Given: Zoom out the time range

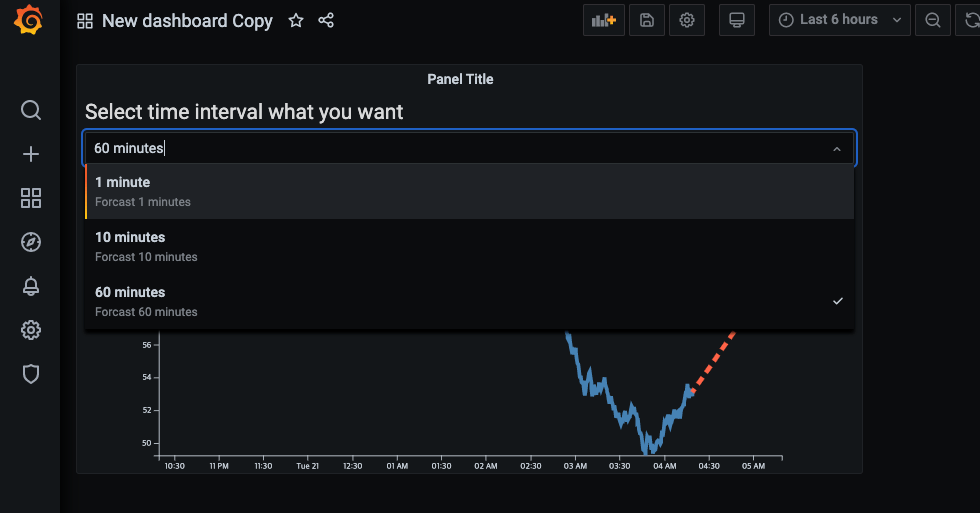Looking at the screenshot, I should 932,20.
